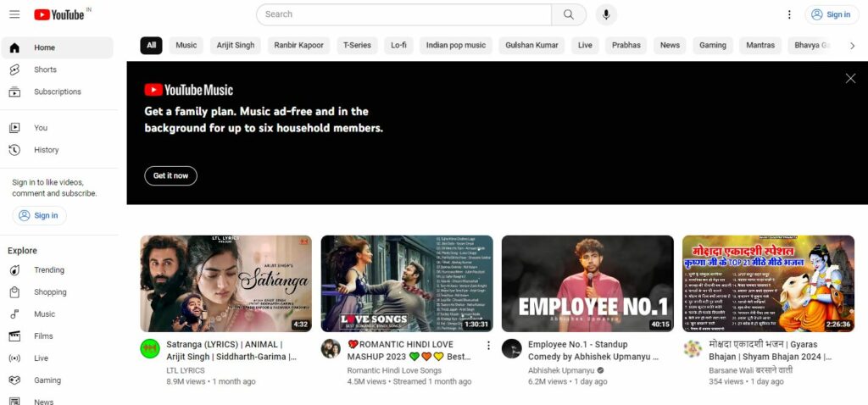The width and height of the screenshot is (868, 405).
Task: Open Romantic Hindi Love Mashup 2023 title
Action: click(x=409, y=351)
